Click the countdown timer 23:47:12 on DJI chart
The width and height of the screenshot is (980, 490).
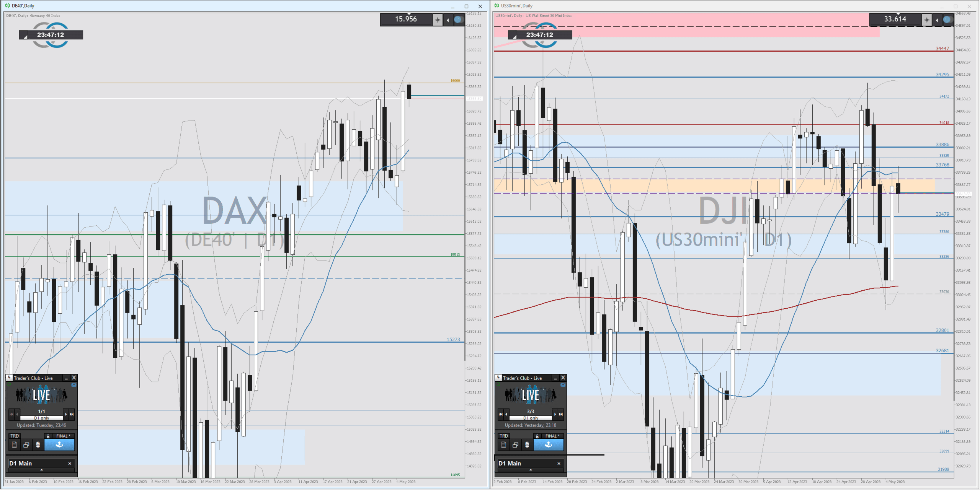pos(540,35)
